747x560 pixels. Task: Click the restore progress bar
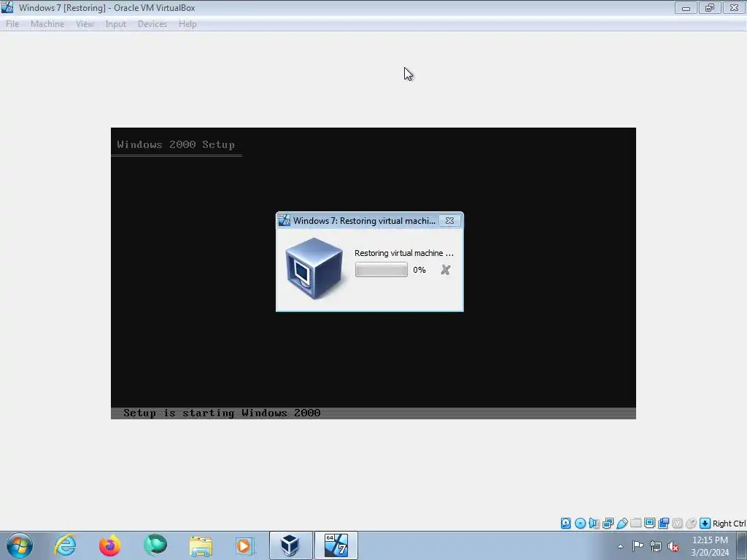[381, 270]
